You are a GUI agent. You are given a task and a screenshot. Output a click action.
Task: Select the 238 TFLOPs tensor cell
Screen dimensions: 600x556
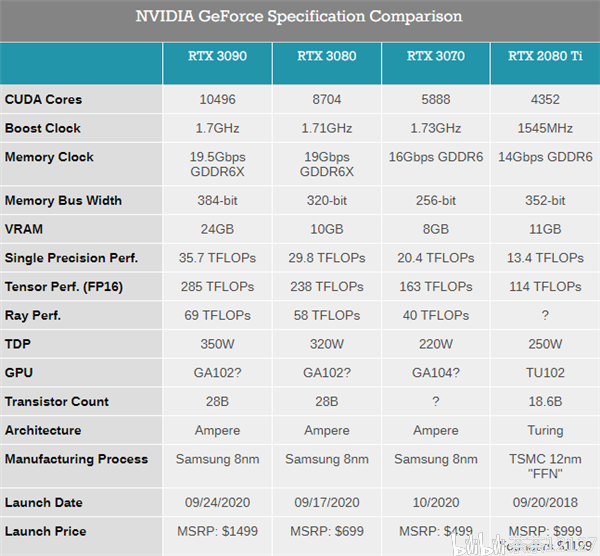point(327,287)
